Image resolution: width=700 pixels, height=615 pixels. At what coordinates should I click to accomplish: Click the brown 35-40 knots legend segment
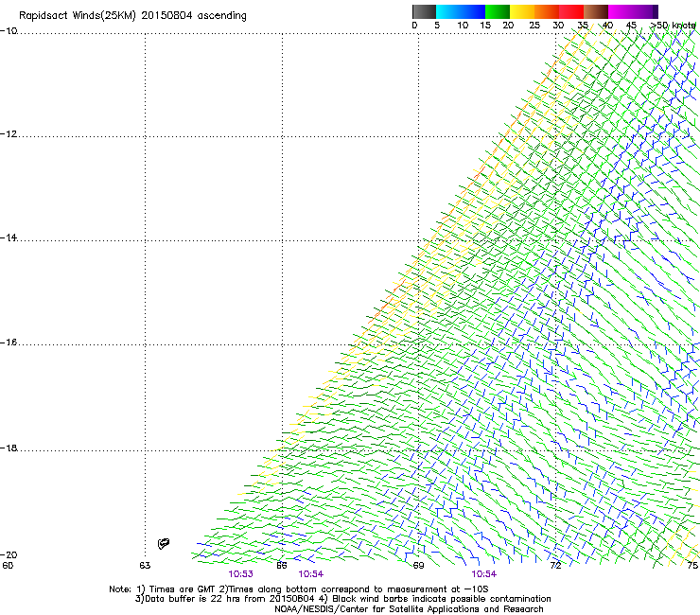596,11
